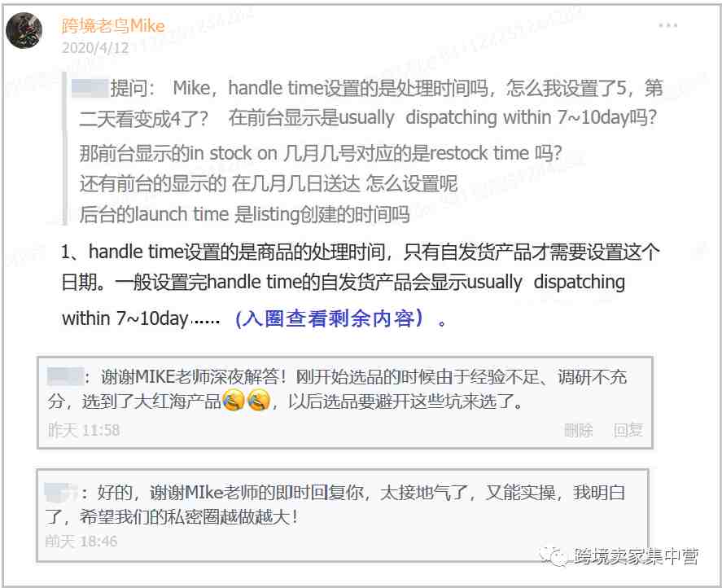Click the first crying-laughing emoji
The image size is (722, 588).
(x=234, y=401)
